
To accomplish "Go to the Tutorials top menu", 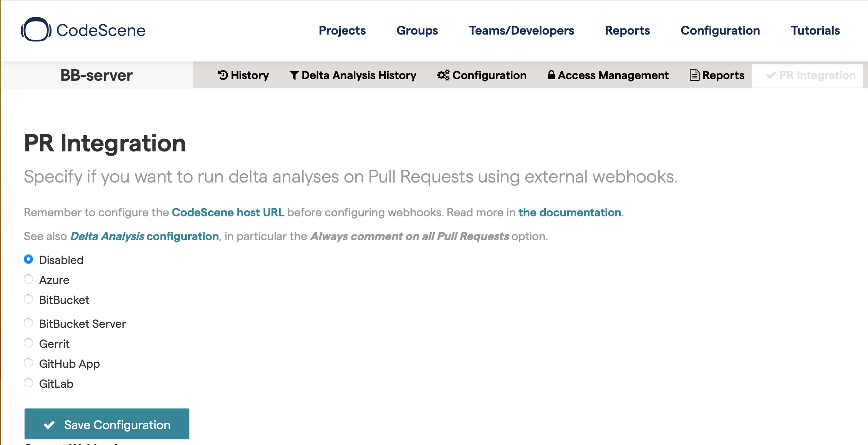I will 815,30.
